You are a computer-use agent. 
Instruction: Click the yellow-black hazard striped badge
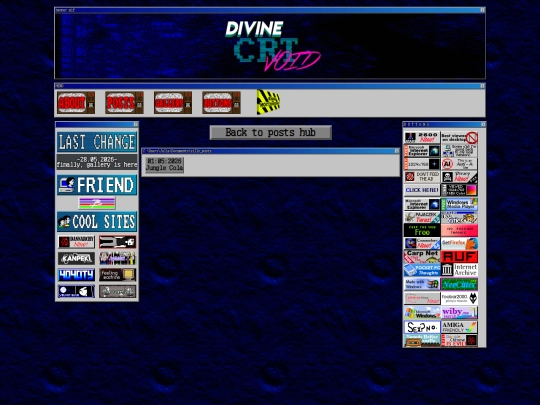[268, 102]
